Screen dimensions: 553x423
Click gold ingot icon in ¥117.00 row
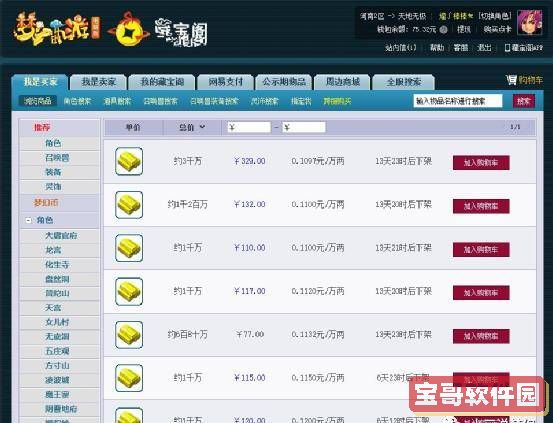coord(129,291)
